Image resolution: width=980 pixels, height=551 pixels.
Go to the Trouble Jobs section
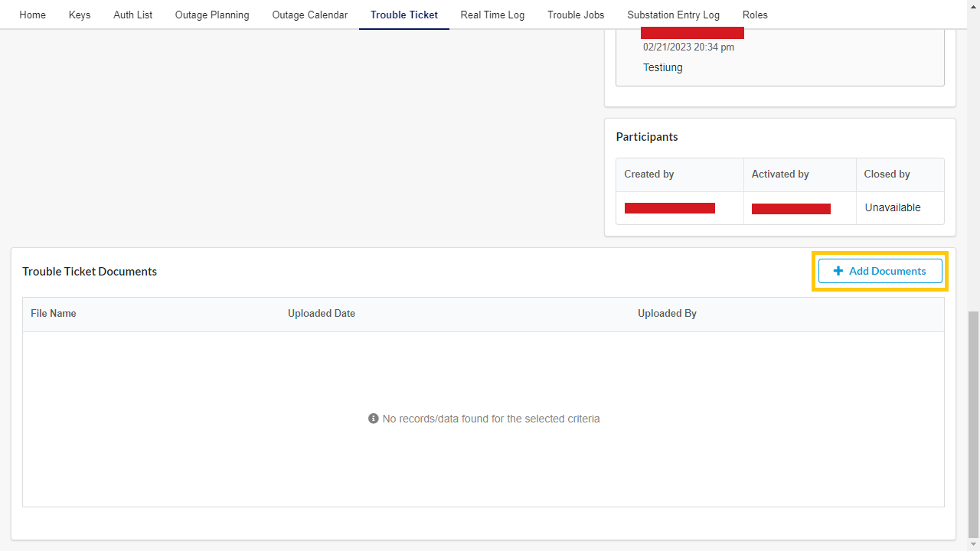[575, 15]
